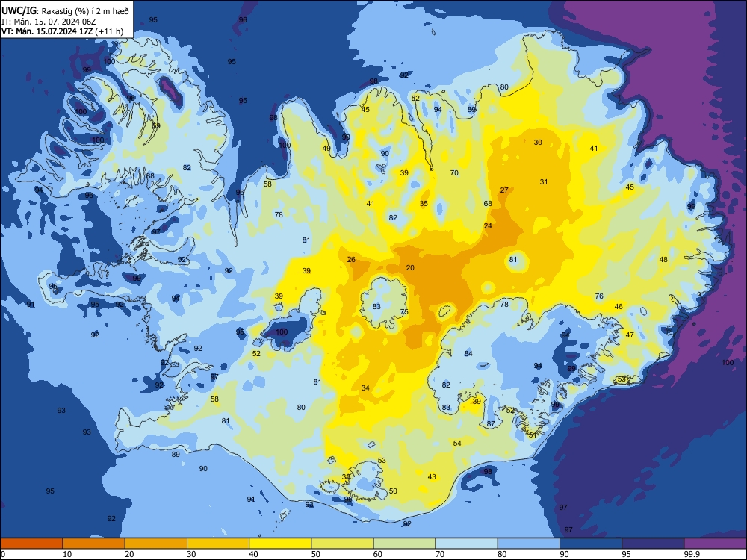Select the map humidity value 76

[x=599, y=296]
